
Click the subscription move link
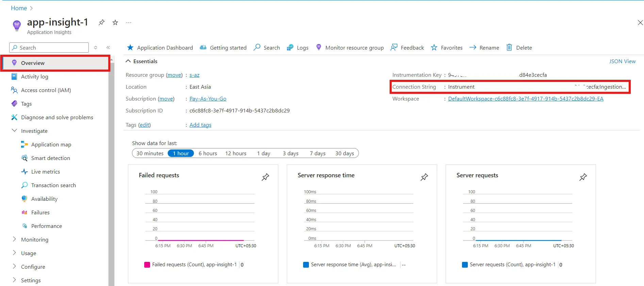166,99
